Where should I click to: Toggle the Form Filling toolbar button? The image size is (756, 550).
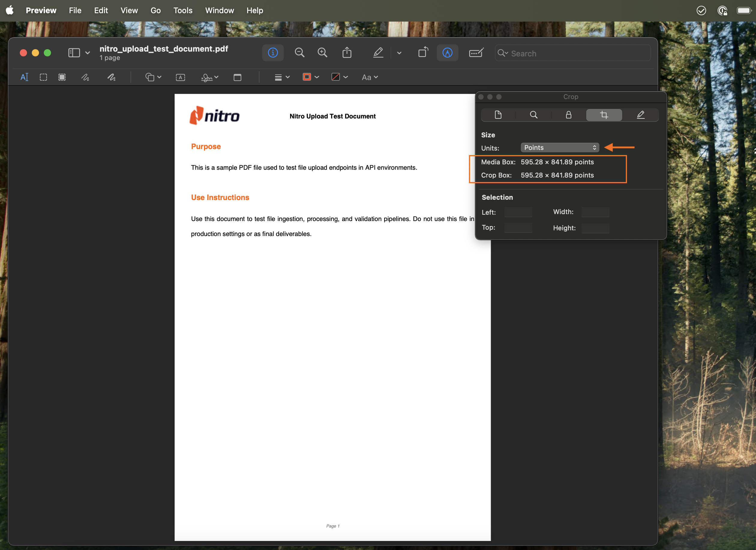click(x=476, y=53)
